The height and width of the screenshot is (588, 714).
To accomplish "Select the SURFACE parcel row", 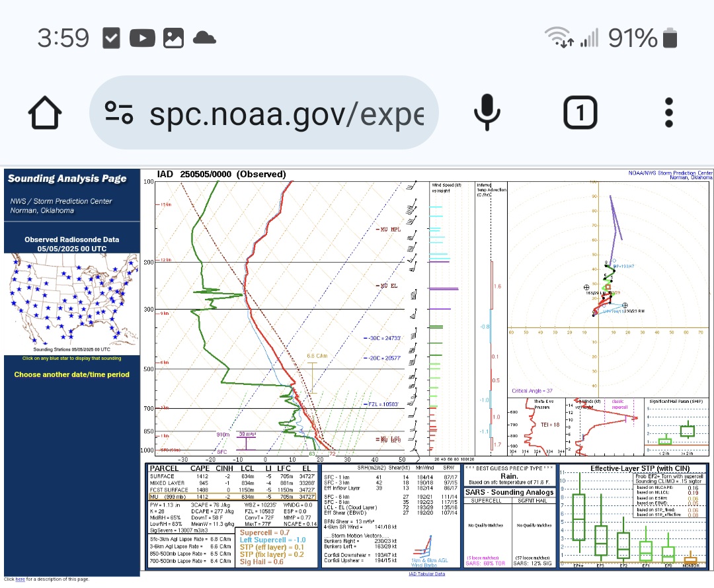I will coord(233,476).
